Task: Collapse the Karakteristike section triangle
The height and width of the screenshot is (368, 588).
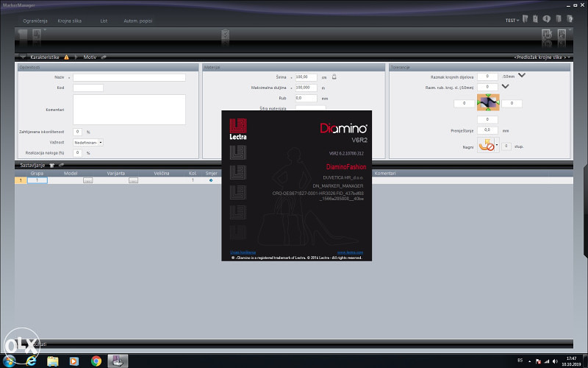Action: point(23,57)
